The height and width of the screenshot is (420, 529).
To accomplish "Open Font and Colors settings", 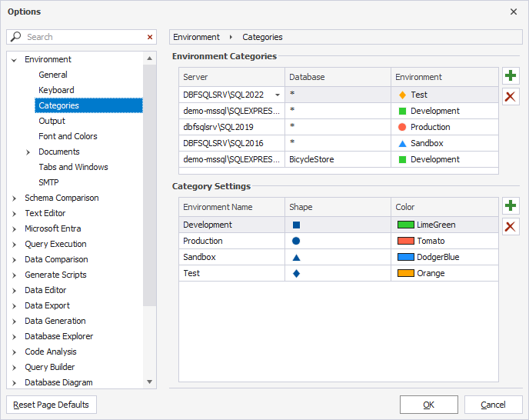I will 68,136.
